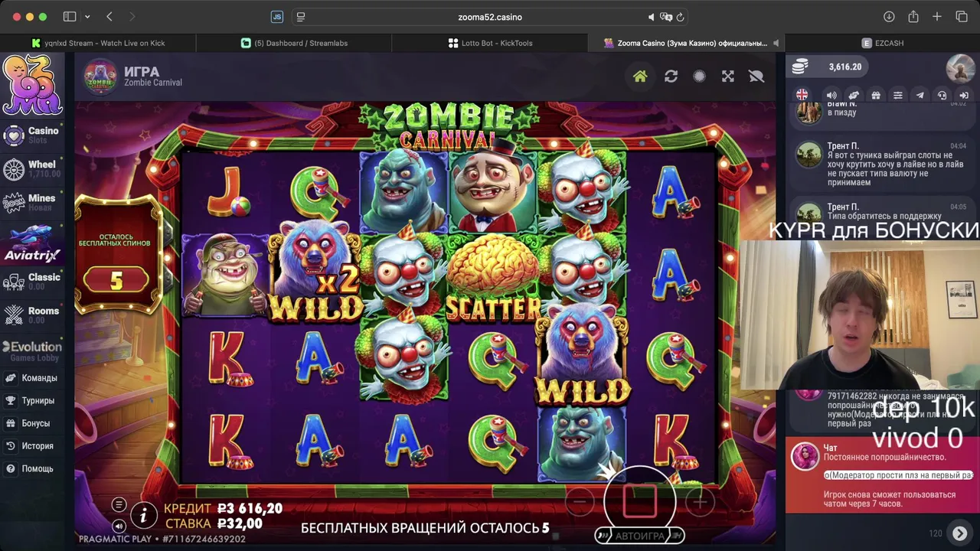Click СТАВКА ₽32,00 value

click(x=240, y=523)
